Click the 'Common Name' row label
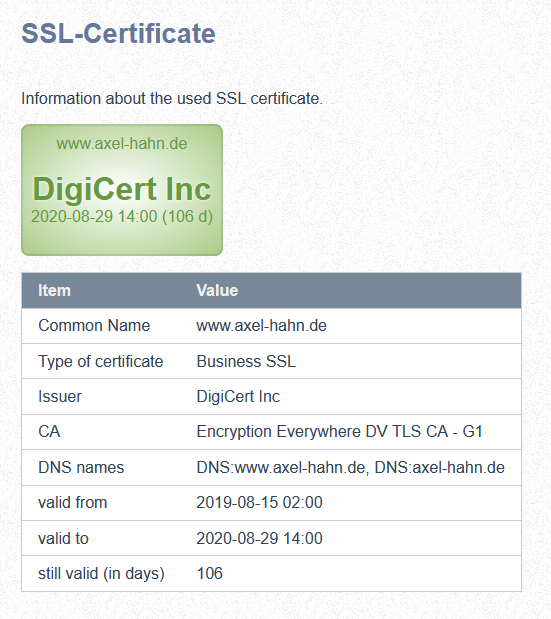The height and width of the screenshot is (619, 551). click(94, 326)
